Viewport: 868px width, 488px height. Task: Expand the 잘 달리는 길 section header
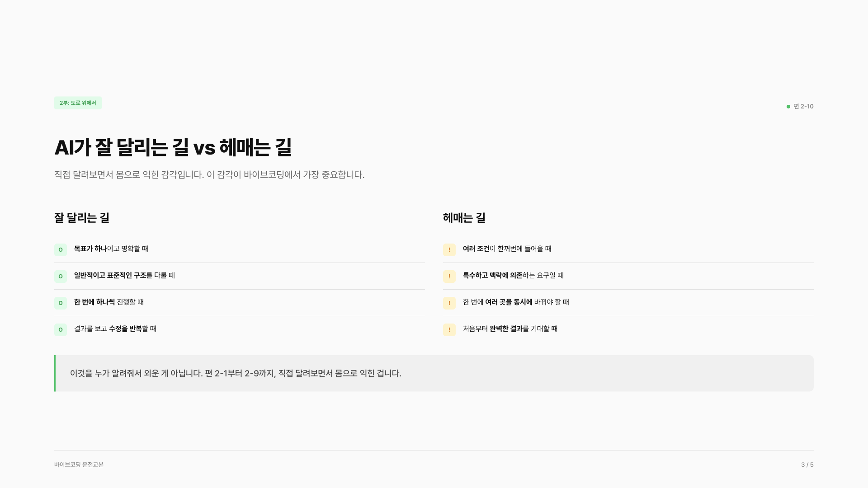83,218
